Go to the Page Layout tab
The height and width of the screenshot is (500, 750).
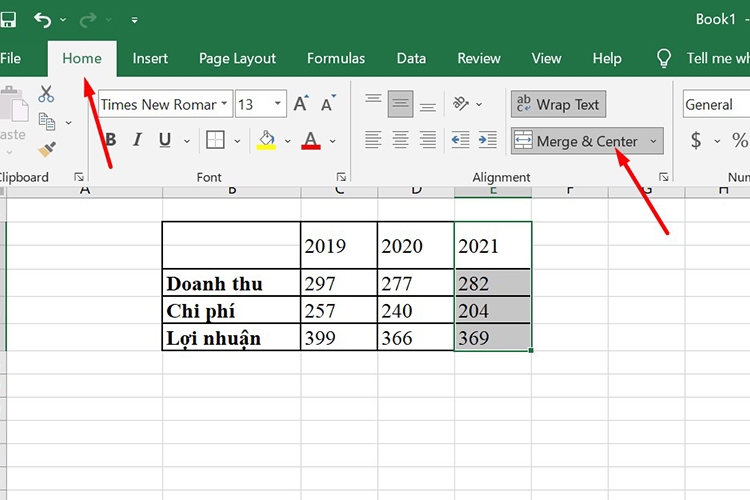pyautogui.click(x=237, y=58)
